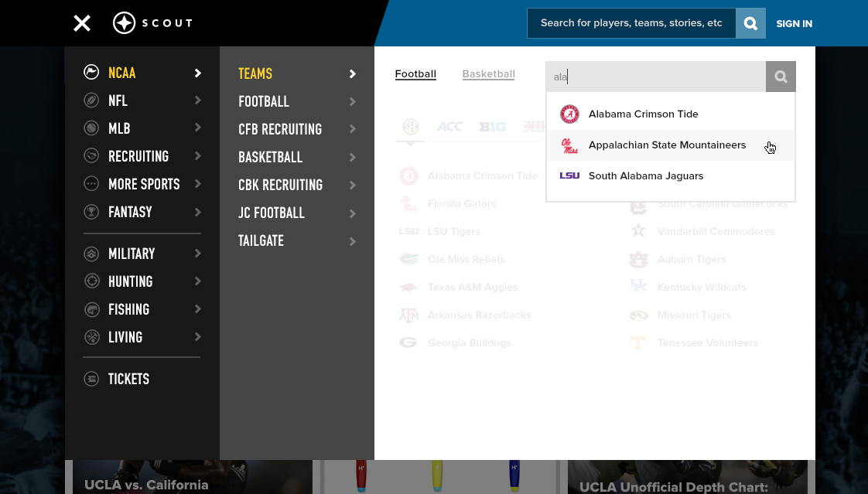This screenshot has height=494, width=868.
Task: Open the NFL menu item
Action: (x=118, y=101)
